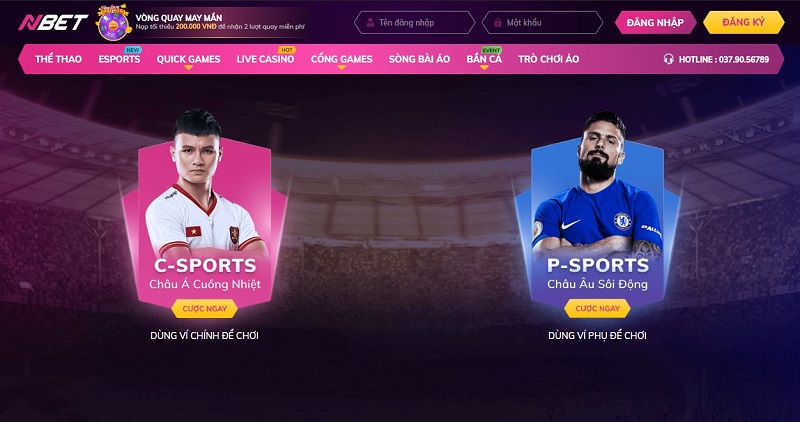Open the Thể Thao menu item
800x422 pixels.
point(58,59)
